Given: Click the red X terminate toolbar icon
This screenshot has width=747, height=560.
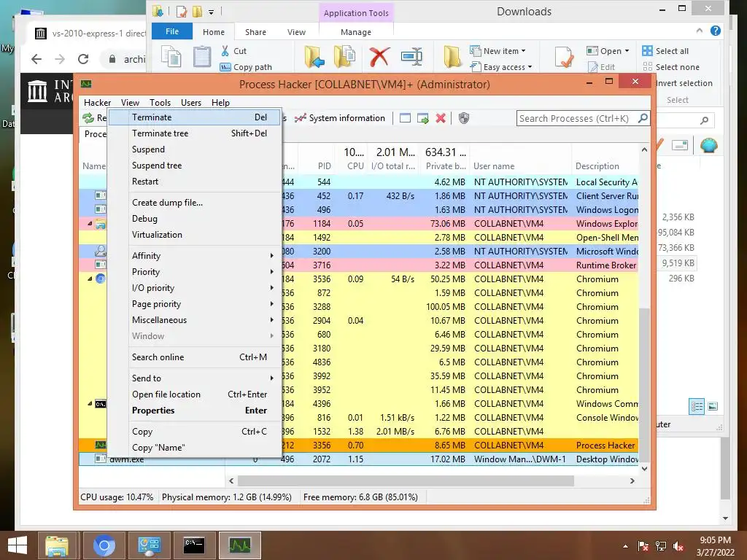Looking at the screenshot, I should click(441, 118).
